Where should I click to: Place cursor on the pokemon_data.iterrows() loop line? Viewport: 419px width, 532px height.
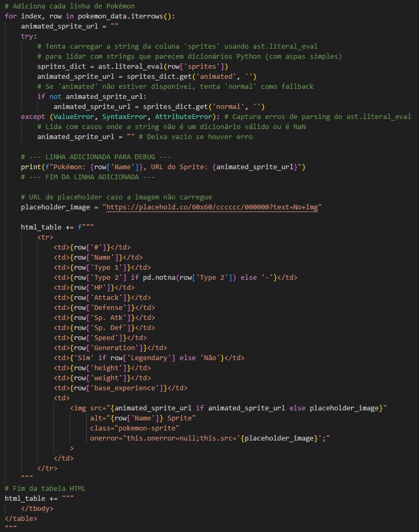[x=89, y=16]
